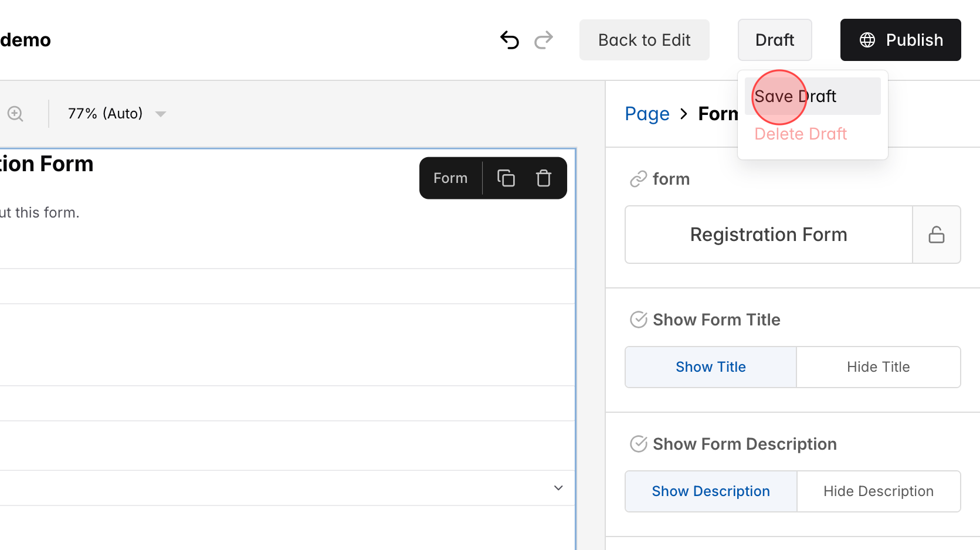The image size is (980, 550).
Task: Click inside the Registration Form name field
Action: [x=768, y=234]
